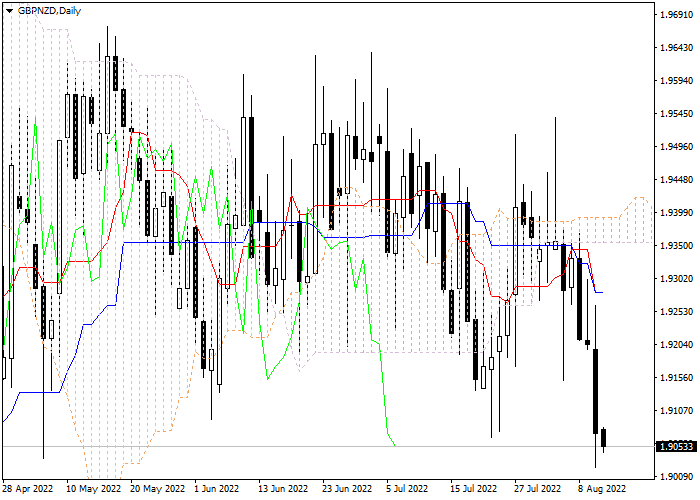Click the 15 Jul 2022 date label
700x500 pixels.
click(474, 489)
